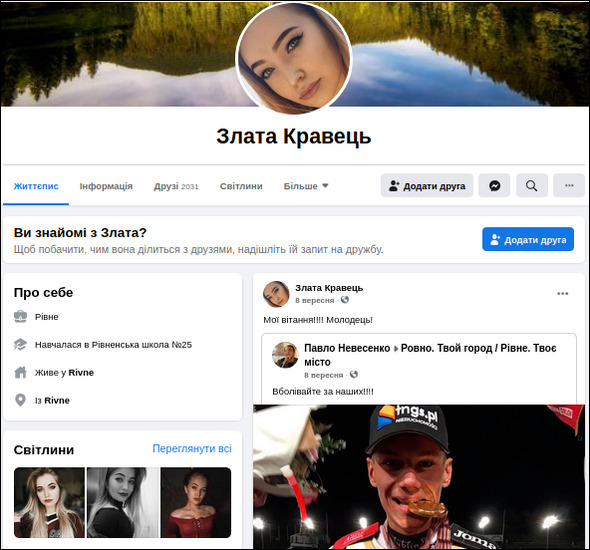Click the small Злата Кравець post avatar
This screenshot has height=550, width=590.
tap(276, 294)
